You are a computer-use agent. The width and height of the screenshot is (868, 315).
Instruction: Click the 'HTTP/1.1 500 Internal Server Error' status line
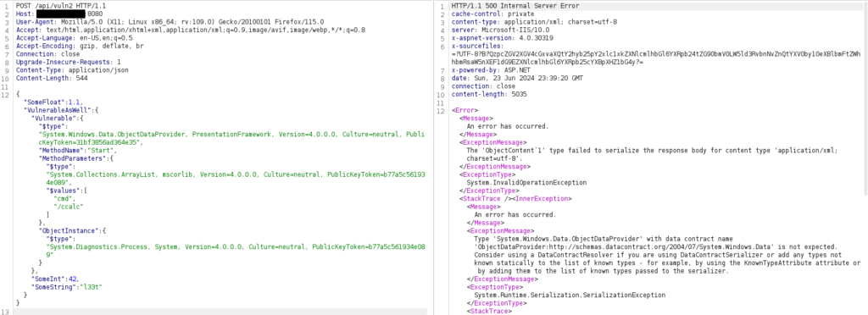pyautogui.click(x=515, y=6)
